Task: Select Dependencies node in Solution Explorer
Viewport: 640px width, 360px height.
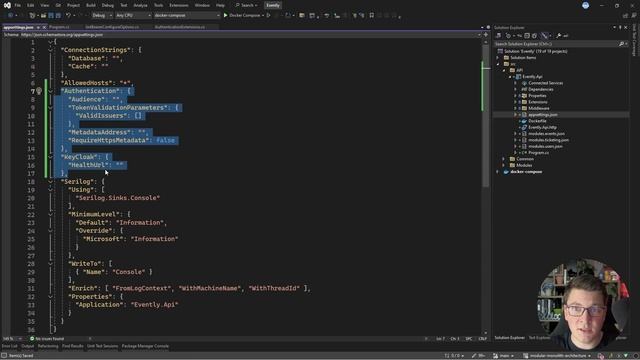Action: click(x=540, y=89)
